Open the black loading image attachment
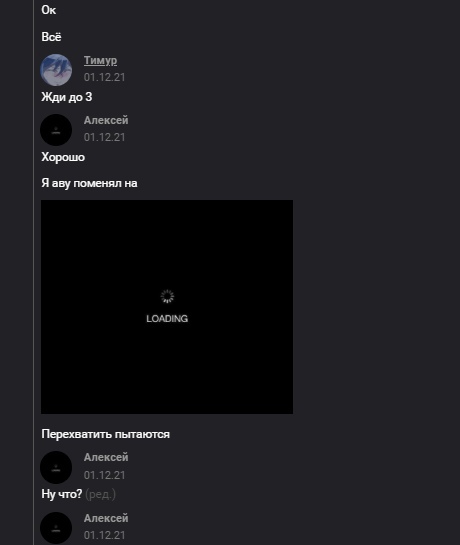 [167, 307]
